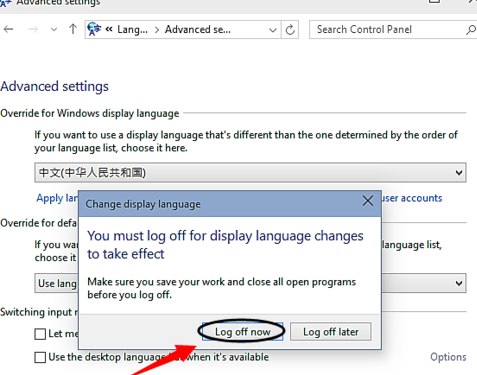Select the "Advanced se..." breadcrumb segment

[198, 30]
